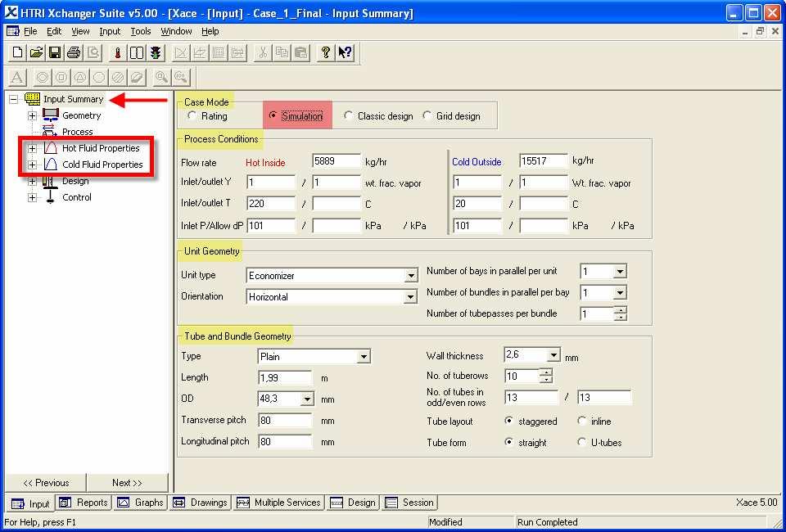Collapse the Input Summary tree node
Image resolution: width=786 pixels, height=532 pixels.
click(x=14, y=99)
